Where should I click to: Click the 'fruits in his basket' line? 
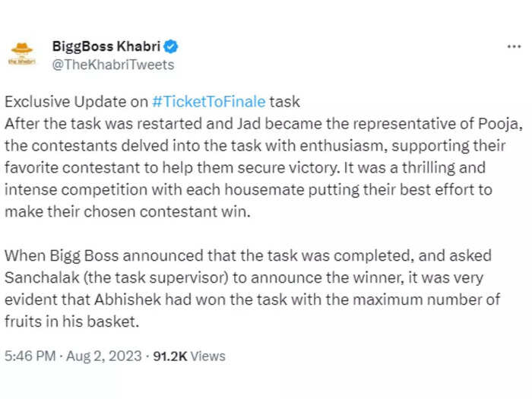(72, 321)
